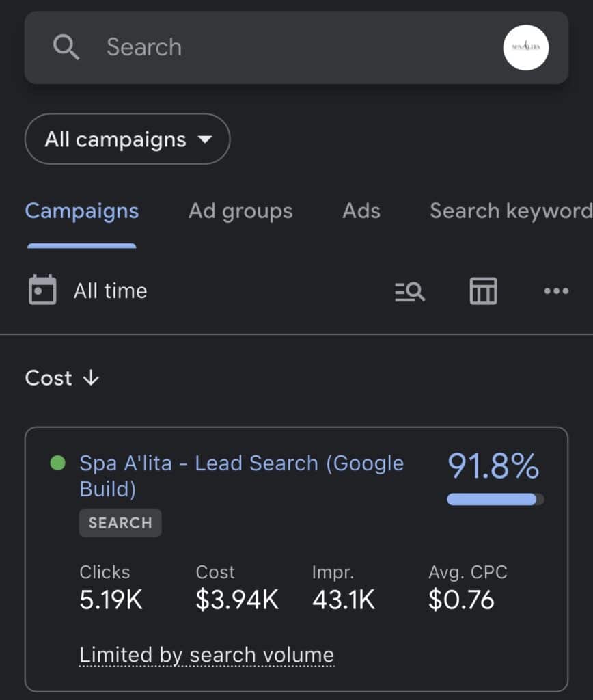This screenshot has height=700, width=593.
Task: Go to the Search keywords tab
Action: tap(510, 211)
